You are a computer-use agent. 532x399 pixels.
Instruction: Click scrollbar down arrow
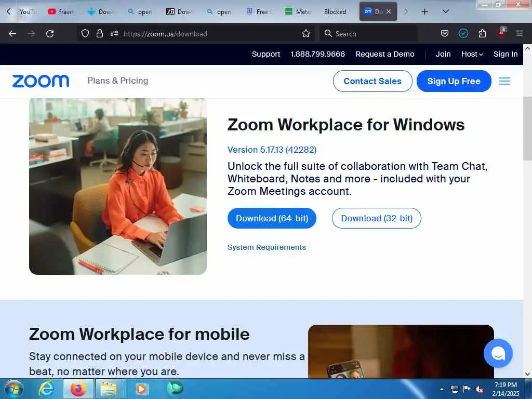(x=527, y=374)
